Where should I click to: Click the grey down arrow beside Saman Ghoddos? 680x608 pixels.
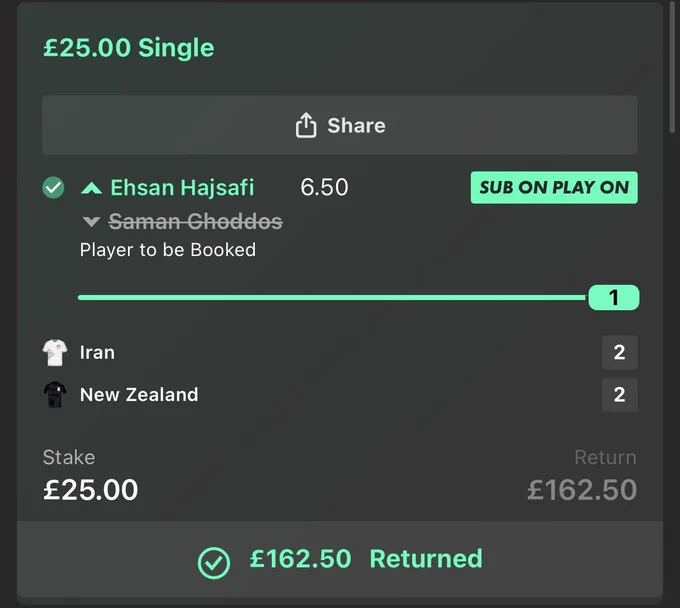[x=91, y=222]
